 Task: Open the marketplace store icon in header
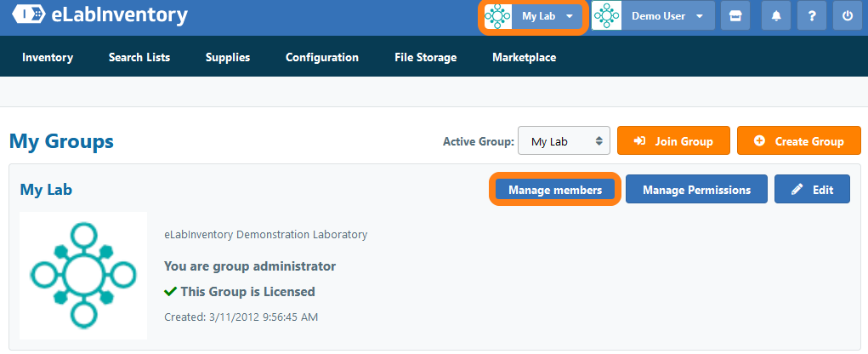[735, 16]
